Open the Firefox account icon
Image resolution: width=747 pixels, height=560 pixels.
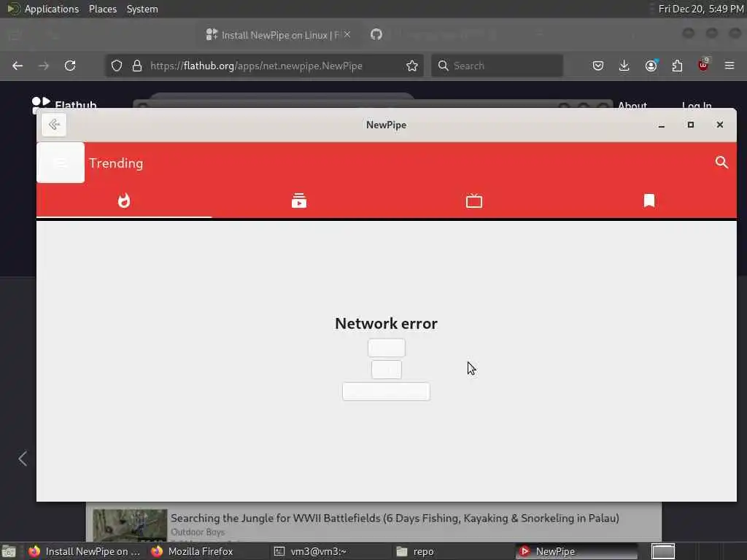point(651,66)
